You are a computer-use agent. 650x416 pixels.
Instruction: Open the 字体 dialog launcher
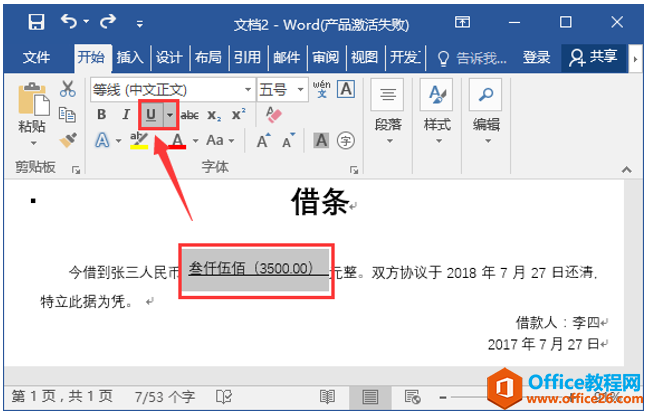(354, 170)
